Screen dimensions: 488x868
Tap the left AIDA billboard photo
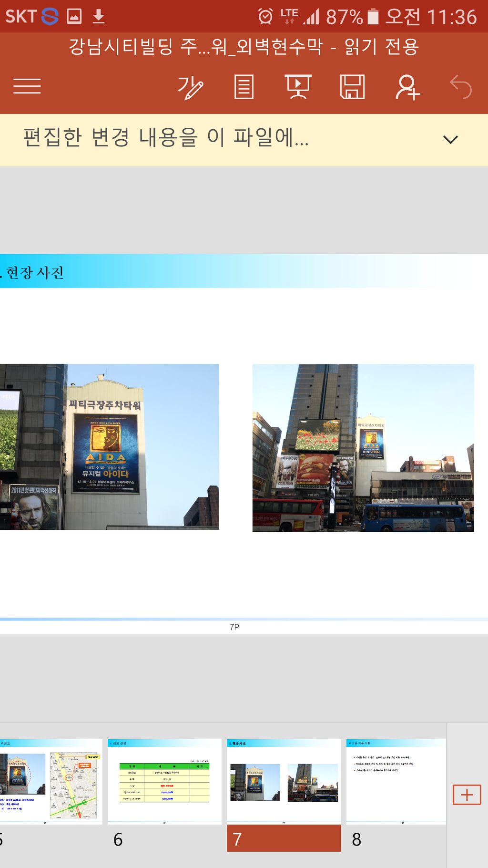tap(109, 447)
